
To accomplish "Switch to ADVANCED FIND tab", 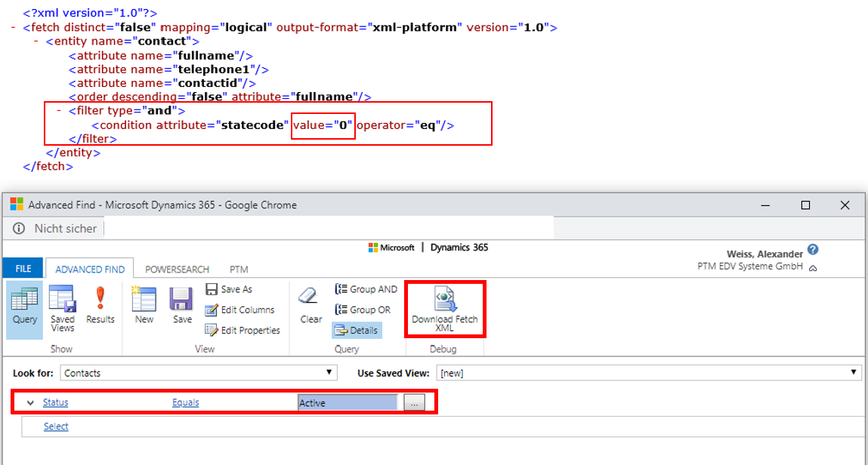I will pos(90,269).
